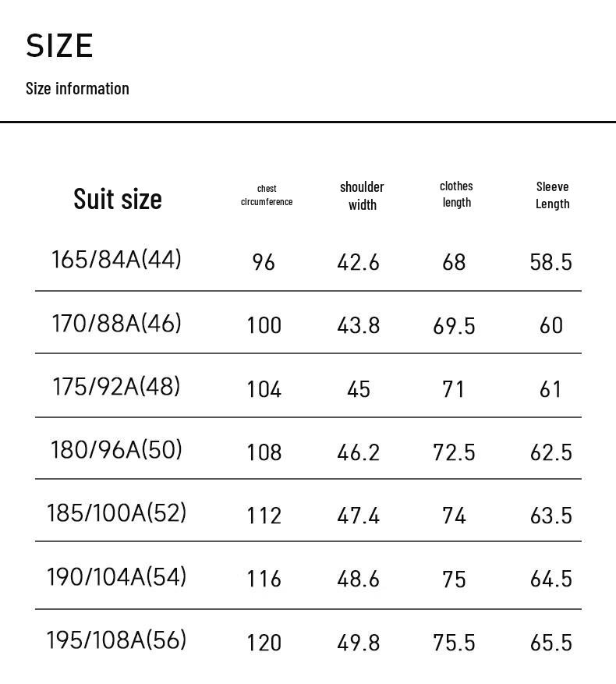Click the 170/88A(46) size label
The image size is (616, 684).
[116, 323]
